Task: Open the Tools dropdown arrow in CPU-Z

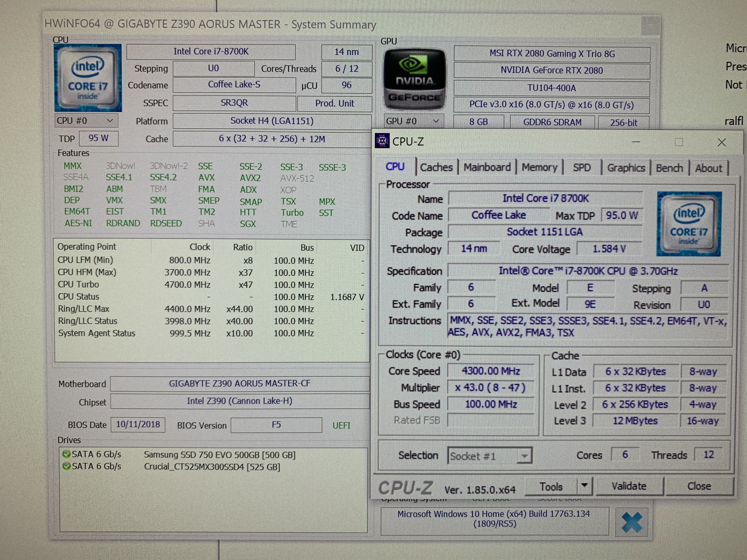Action: [x=585, y=485]
